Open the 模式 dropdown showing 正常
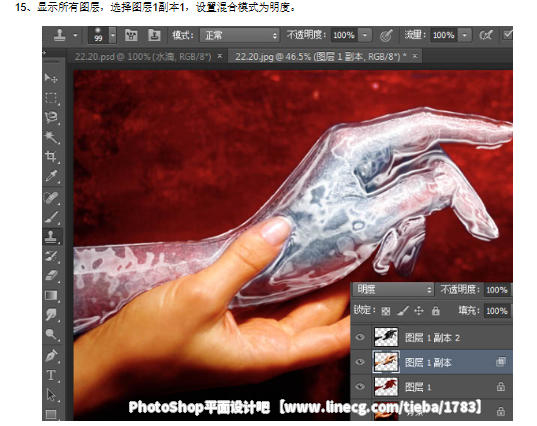537x426 pixels. point(240,35)
